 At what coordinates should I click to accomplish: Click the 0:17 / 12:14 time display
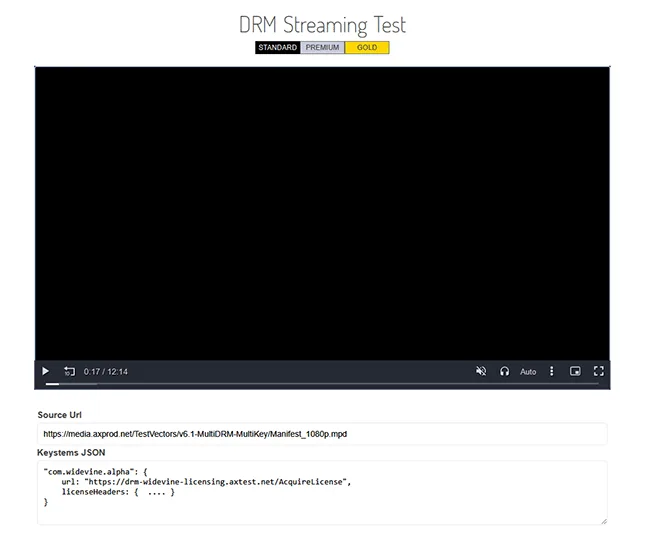(106, 372)
